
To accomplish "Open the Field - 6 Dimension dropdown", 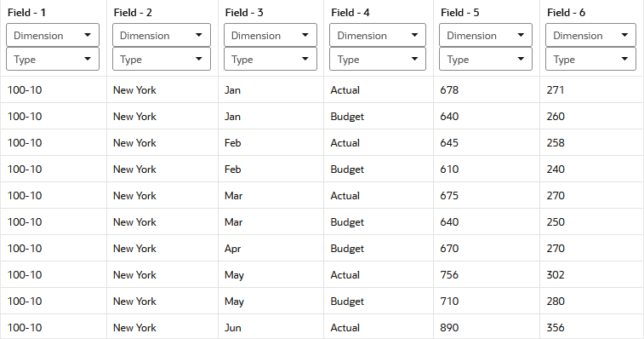I will pos(590,36).
